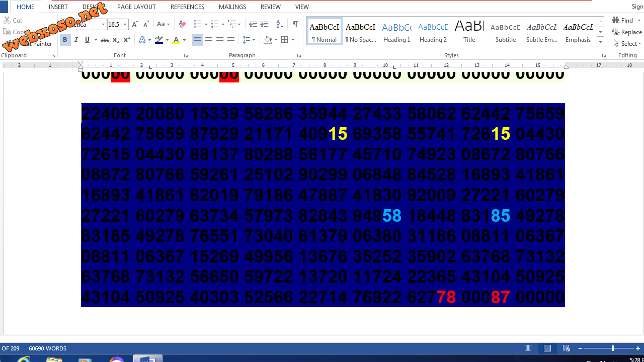Click the 60690 WORDS status count
Viewport: 644px width, 362px height.
48,348
